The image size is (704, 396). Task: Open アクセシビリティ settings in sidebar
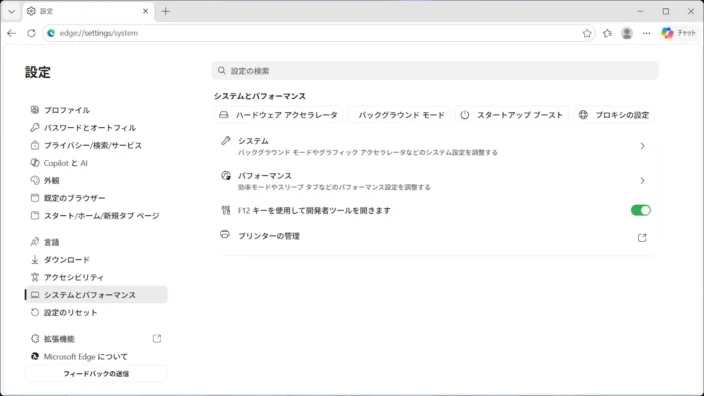pos(96,277)
